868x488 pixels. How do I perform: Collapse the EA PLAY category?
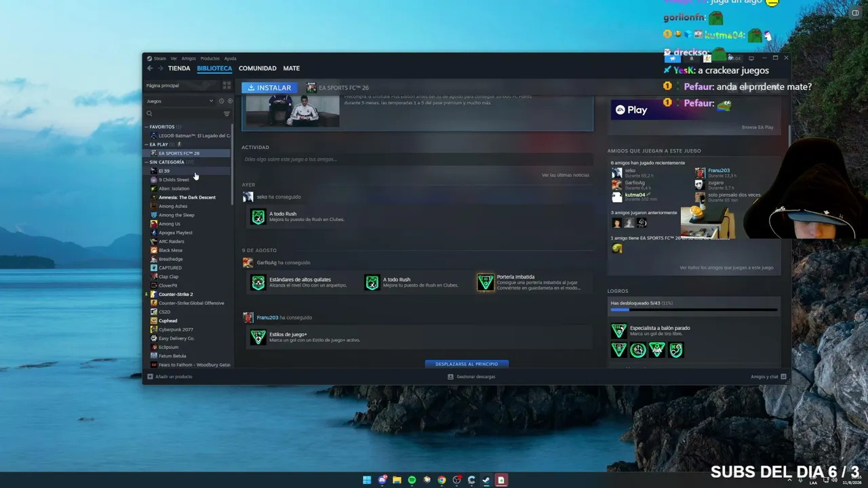coord(146,144)
